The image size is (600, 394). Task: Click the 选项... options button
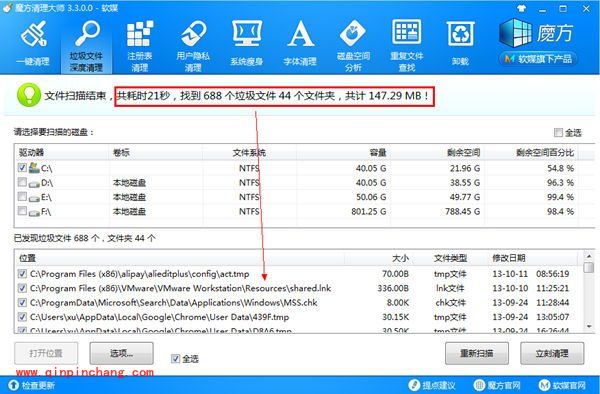(x=122, y=353)
